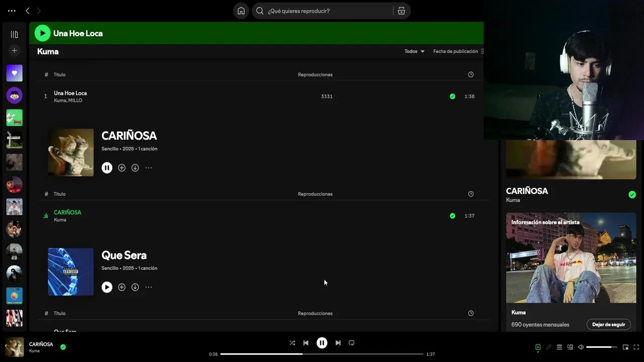Open more options for Que Sera single

tap(148, 287)
